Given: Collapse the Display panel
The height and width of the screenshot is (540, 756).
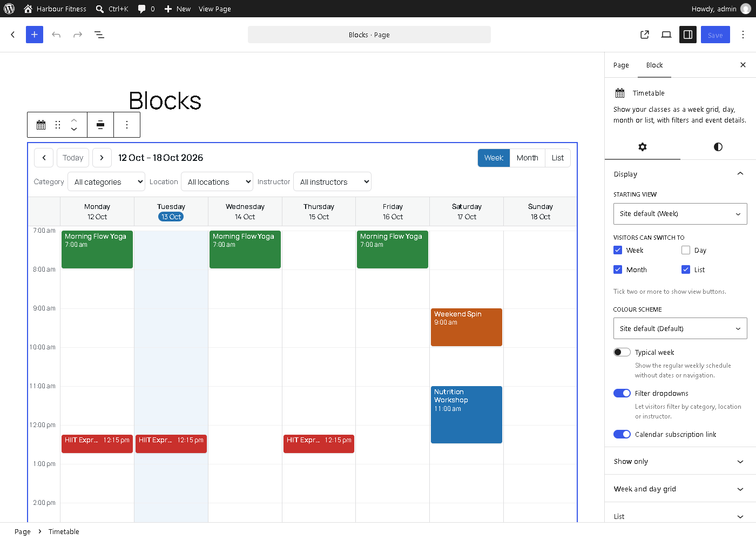Looking at the screenshot, I should [x=680, y=174].
